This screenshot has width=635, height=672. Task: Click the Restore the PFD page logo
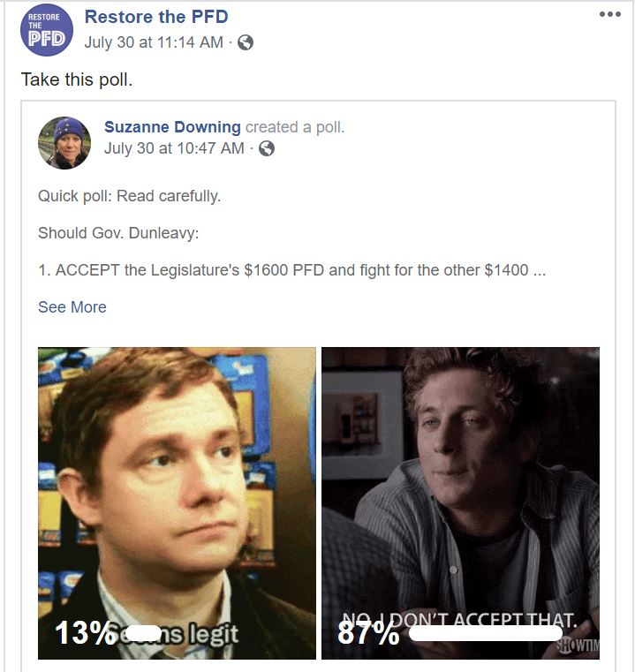pyautogui.click(x=47, y=30)
